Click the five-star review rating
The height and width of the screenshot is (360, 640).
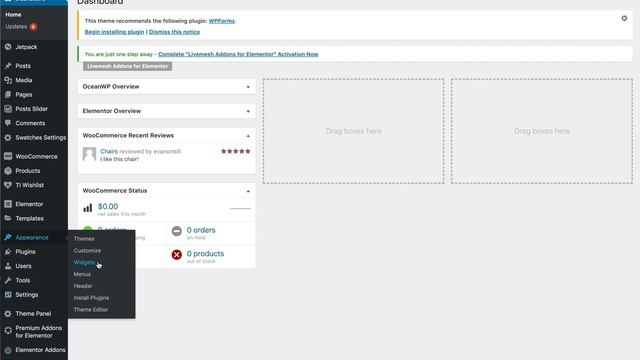pos(236,151)
